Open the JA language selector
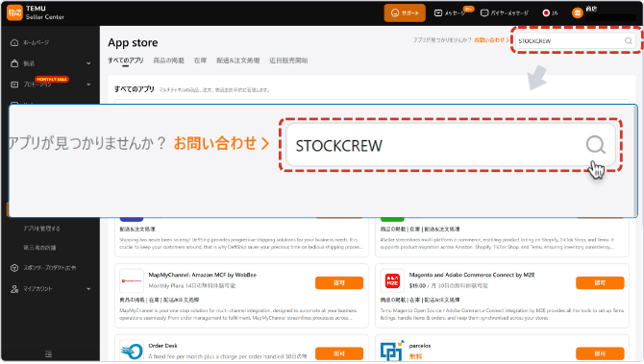The width and height of the screenshot is (644, 364). point(550,13)
